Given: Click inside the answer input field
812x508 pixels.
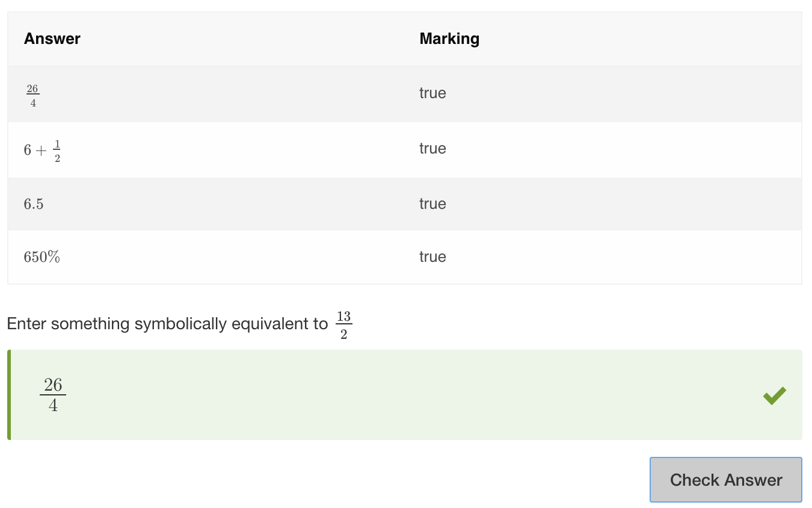Looking at the screenshot, I should point(406,395).
